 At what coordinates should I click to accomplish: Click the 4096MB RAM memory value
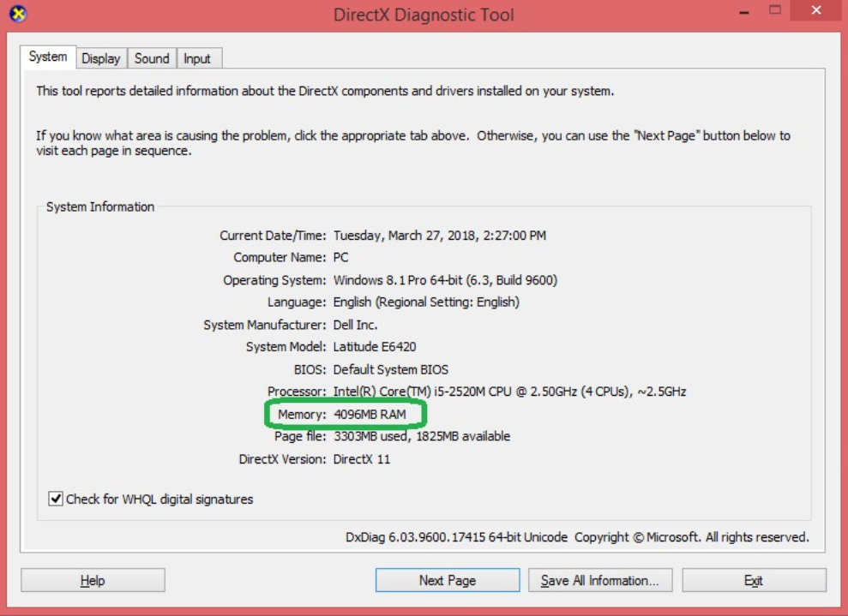[x=370, y=415]
